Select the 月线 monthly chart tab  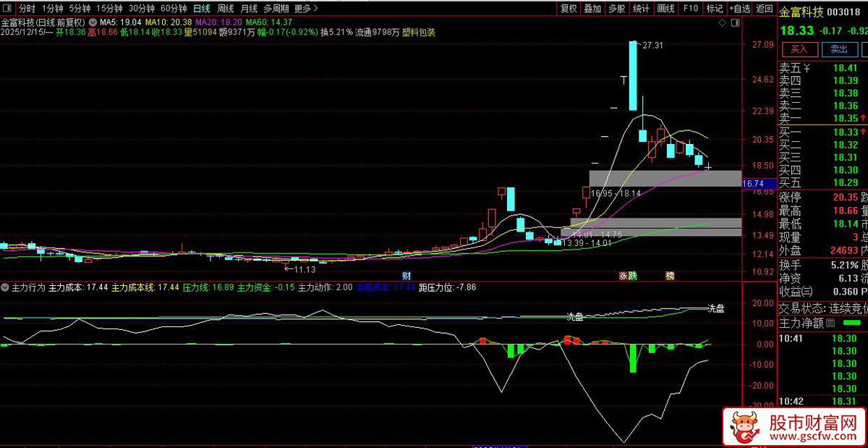point(249,9)
